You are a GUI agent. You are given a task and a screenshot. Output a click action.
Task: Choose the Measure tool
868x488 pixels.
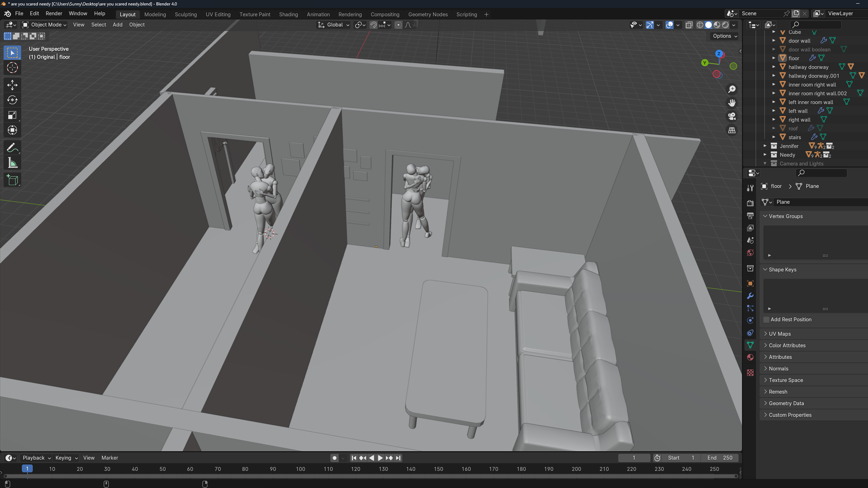coord(12,163)
